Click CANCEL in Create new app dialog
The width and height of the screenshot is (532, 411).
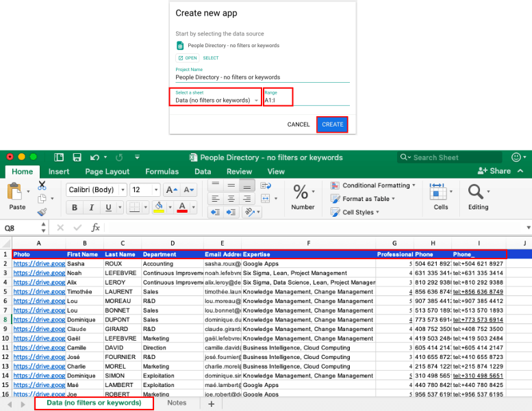pyautogui.click(x=299, y=124)
